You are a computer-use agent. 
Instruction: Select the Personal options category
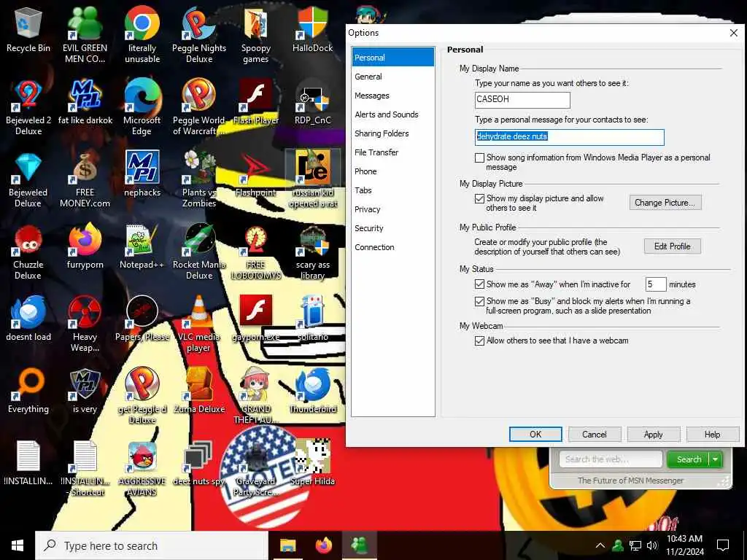392,57
